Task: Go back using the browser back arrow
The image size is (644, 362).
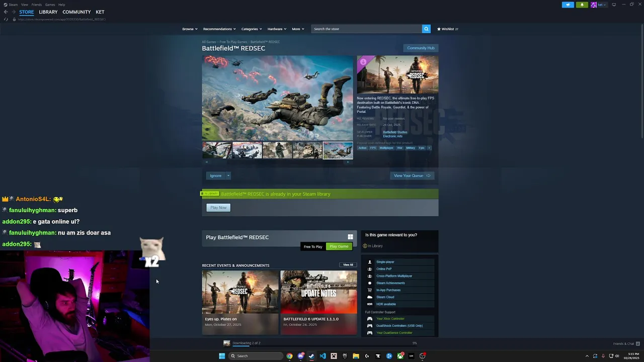Action: (6, 12)
